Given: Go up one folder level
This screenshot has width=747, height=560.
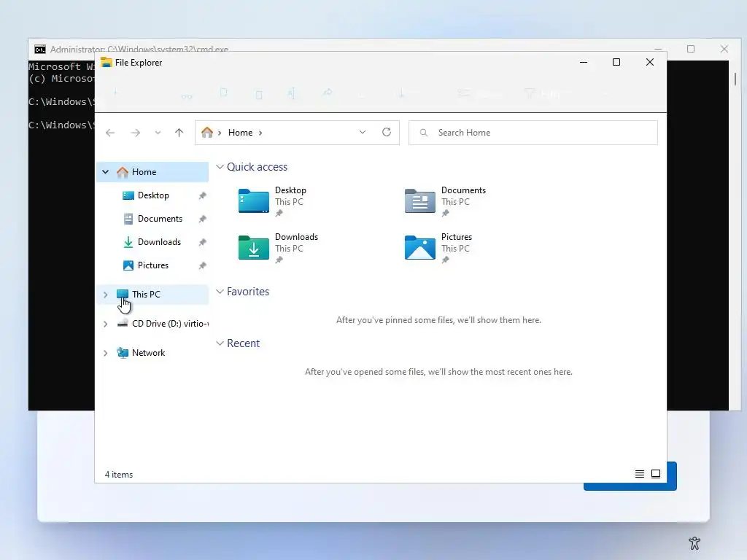Looking at the screenshot, I should tap(179, 133).
